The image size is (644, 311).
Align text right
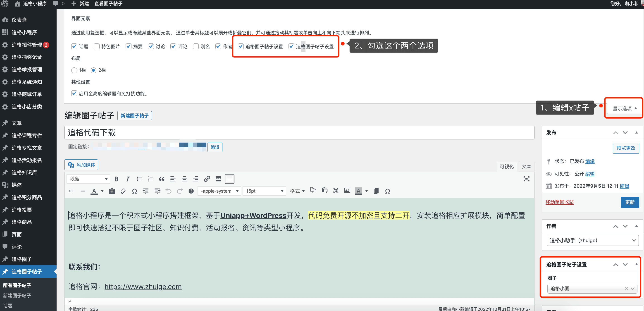196,179
